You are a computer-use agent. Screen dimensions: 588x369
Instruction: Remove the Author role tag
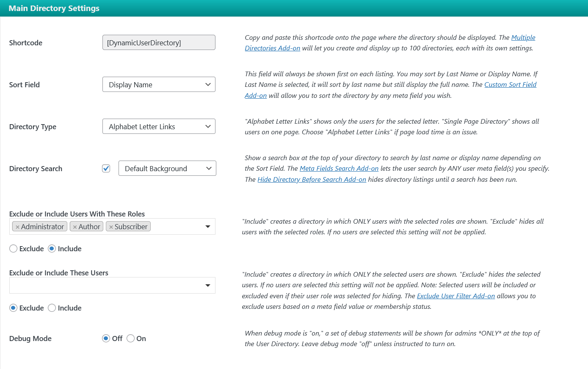pyautogui.click(x=75, y=227)
